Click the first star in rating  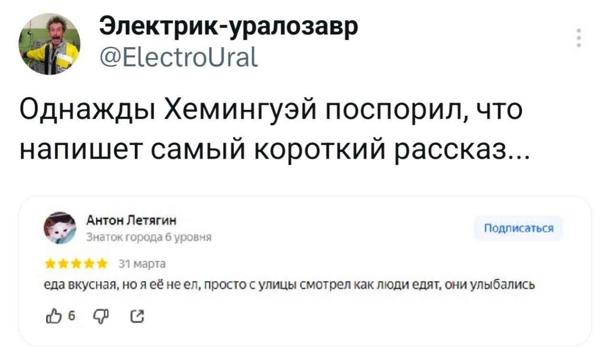click(x=50, y=263)
